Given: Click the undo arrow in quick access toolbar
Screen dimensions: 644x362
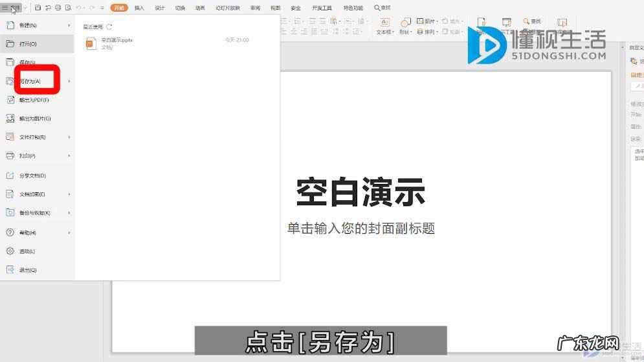Looking at the screenshot, I should coord(78,7).
